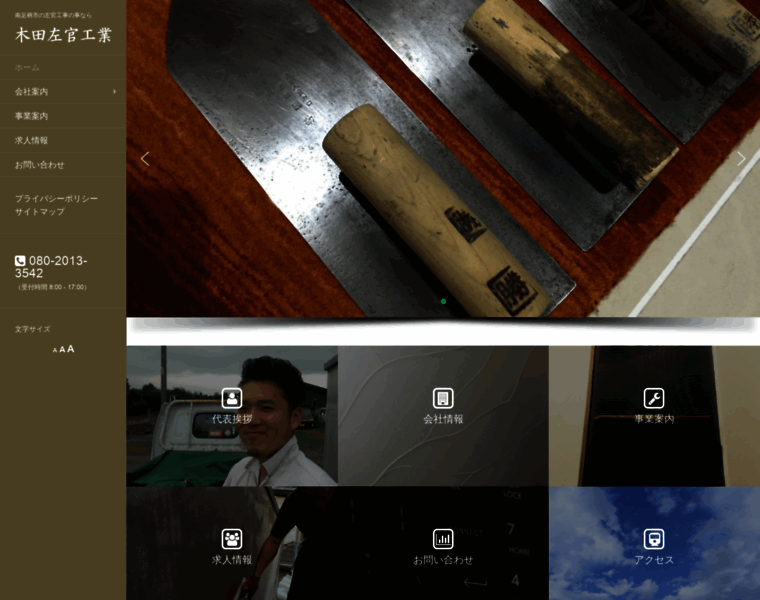Click the 事業案内 wrench icon

pos(654,398)
